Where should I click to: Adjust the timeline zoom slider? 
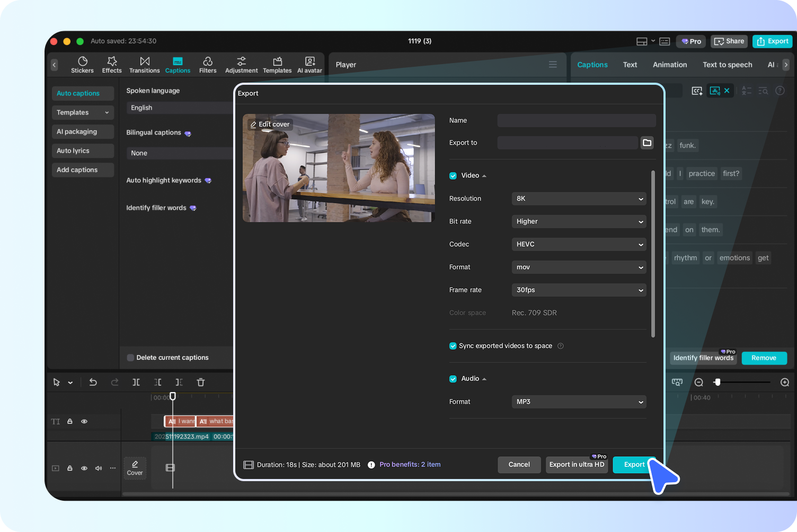tap(718, 382)
